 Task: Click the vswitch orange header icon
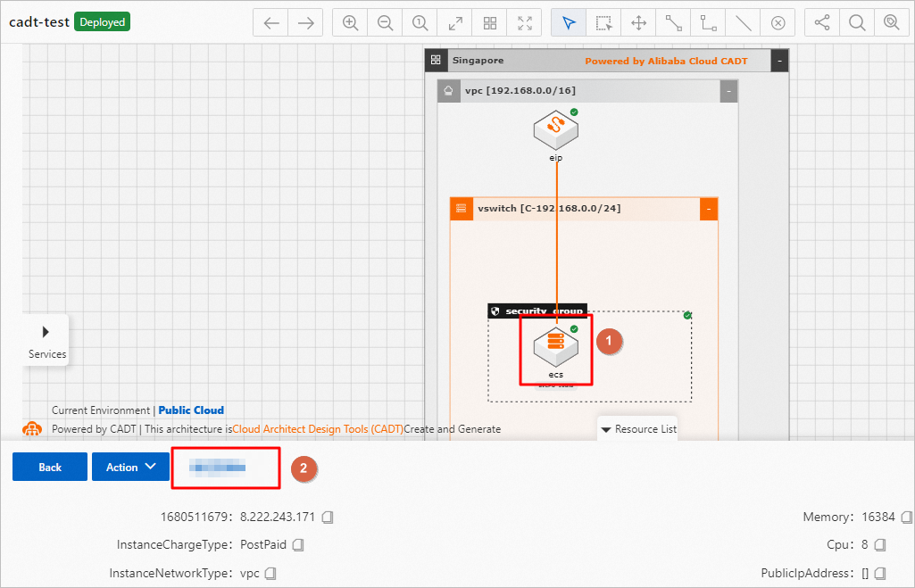[461, 208]
